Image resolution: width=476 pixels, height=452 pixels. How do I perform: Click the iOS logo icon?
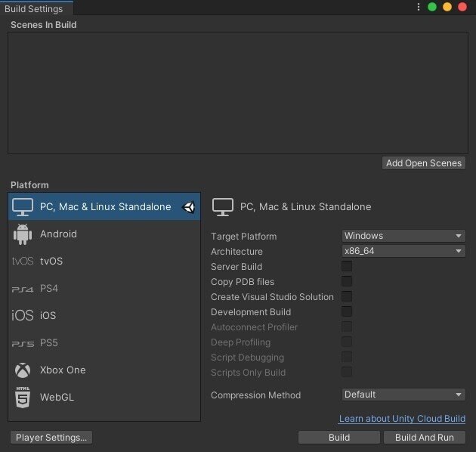23,316
